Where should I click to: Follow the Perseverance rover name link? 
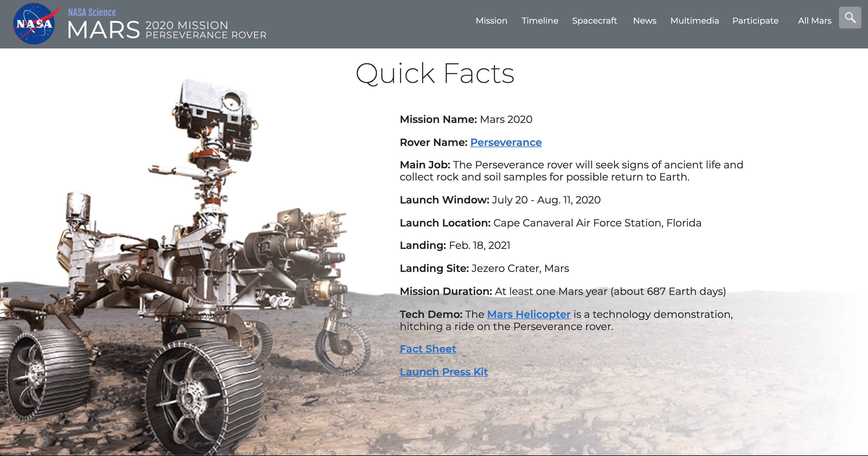[506, 142]
